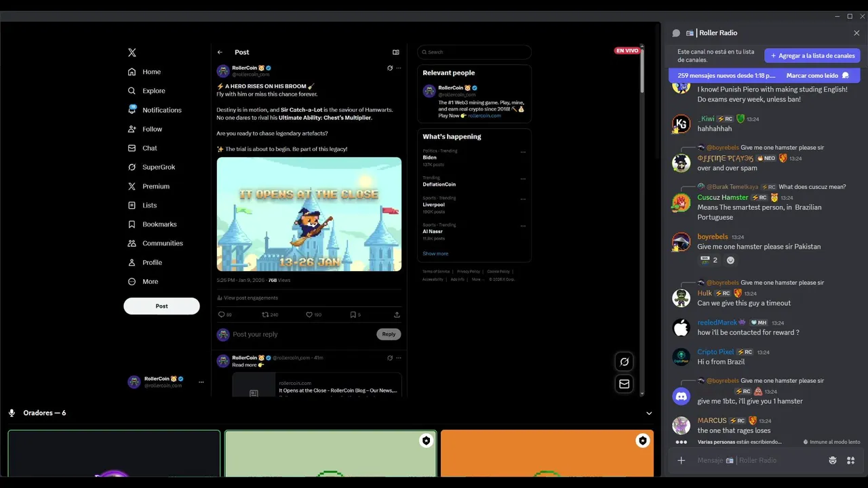Open three-dot menu on RollerCoin main post
This screenshot has height=488, width=868.
(399, 68)
